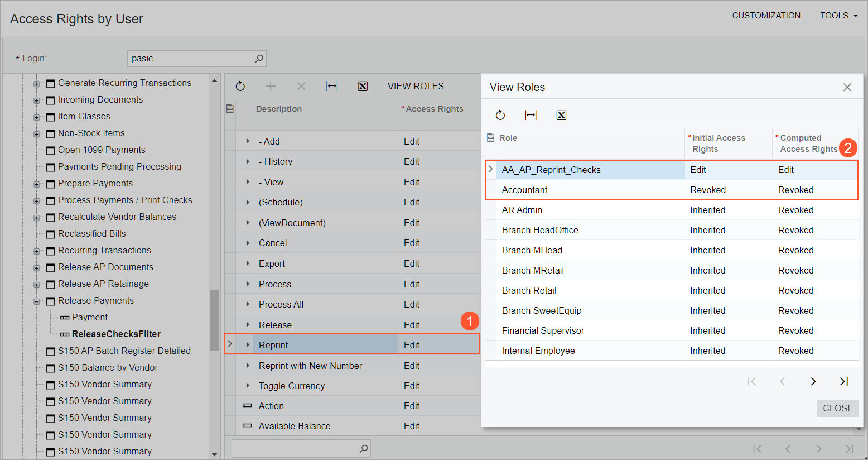Image resolution: width=868 pixels, height=460 pixels.
Task: Refresh the main access rights grid
Action: [x=240, y=86]
